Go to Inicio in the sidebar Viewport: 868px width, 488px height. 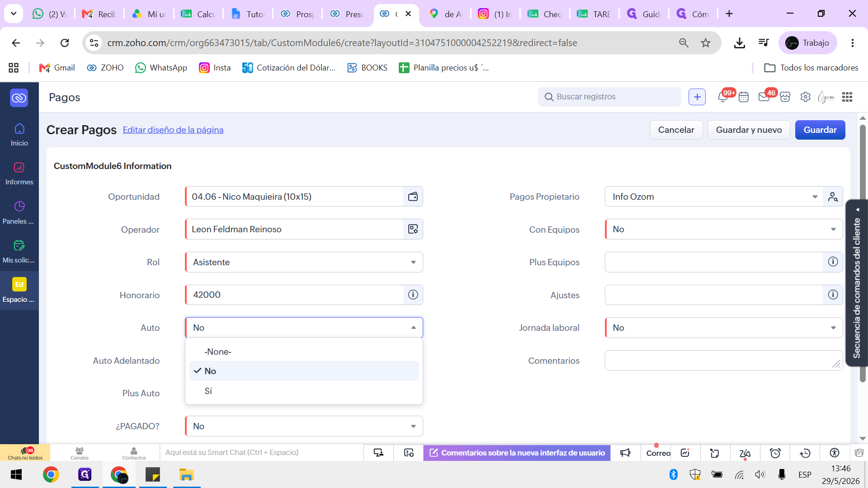pyautogui.click(x=19, y=135)
